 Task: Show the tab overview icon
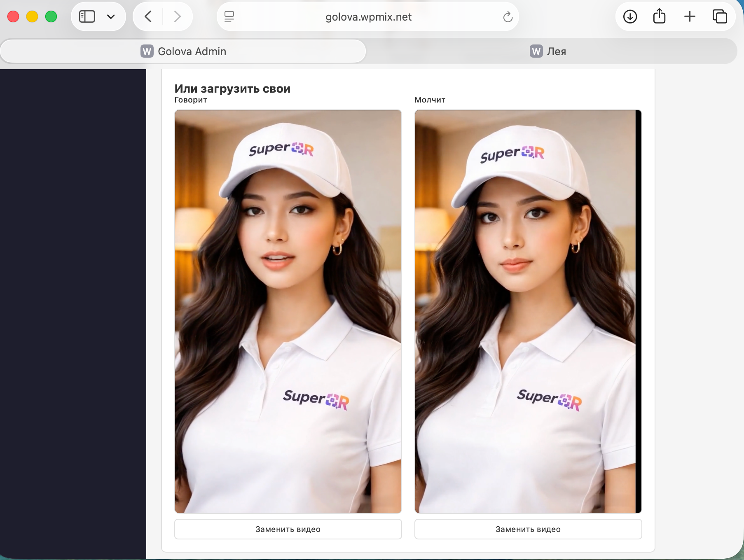coord(720,16)
